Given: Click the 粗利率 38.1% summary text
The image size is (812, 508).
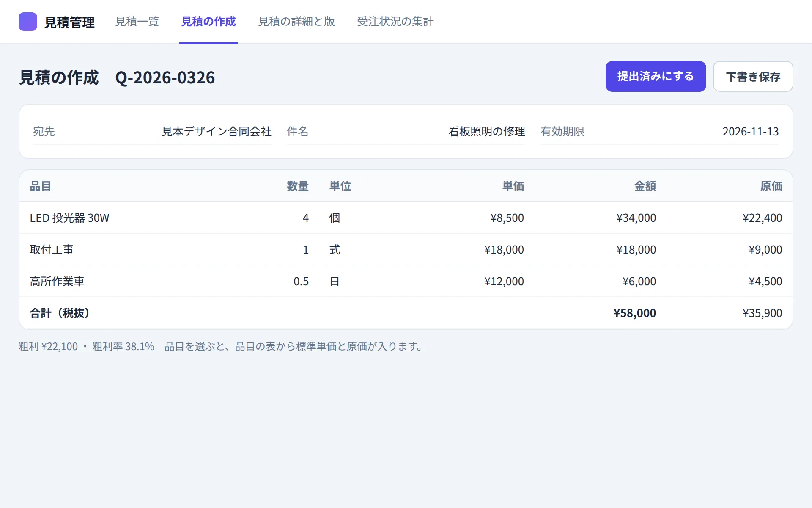Looking at the screenshot, I should (x=123, y=347).
